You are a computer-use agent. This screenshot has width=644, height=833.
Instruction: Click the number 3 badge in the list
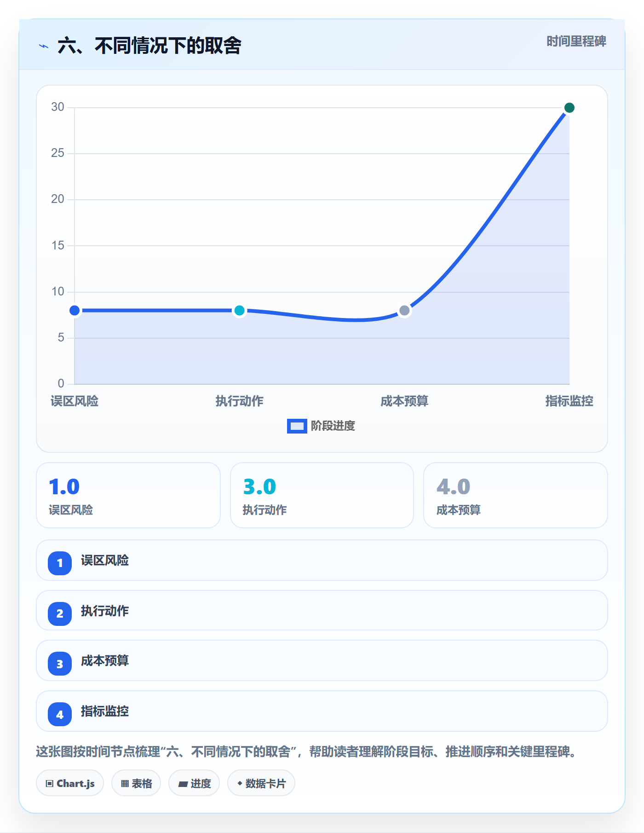click(60, 664)
